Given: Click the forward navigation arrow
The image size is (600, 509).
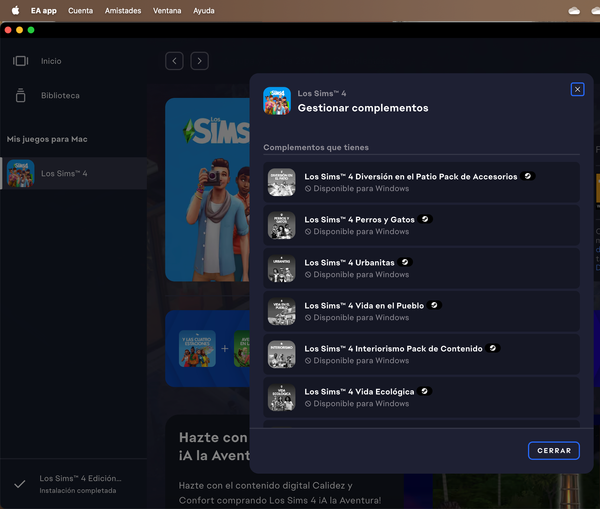Looking at the screenshot, I should tap(200, 61).
